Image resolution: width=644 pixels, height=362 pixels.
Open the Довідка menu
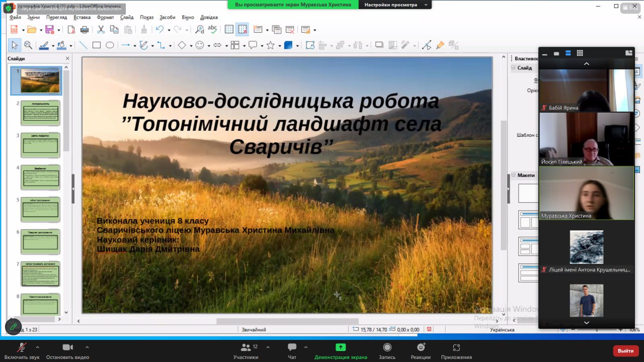209,17
